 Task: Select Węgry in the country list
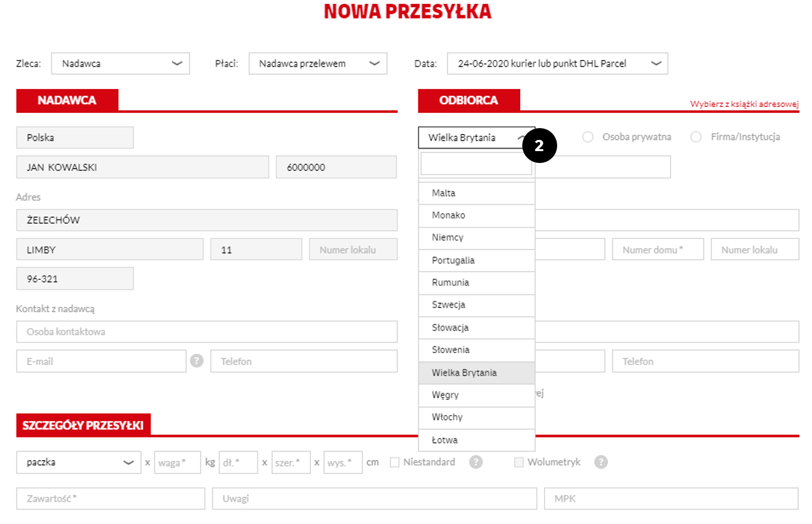click(477, 395)
